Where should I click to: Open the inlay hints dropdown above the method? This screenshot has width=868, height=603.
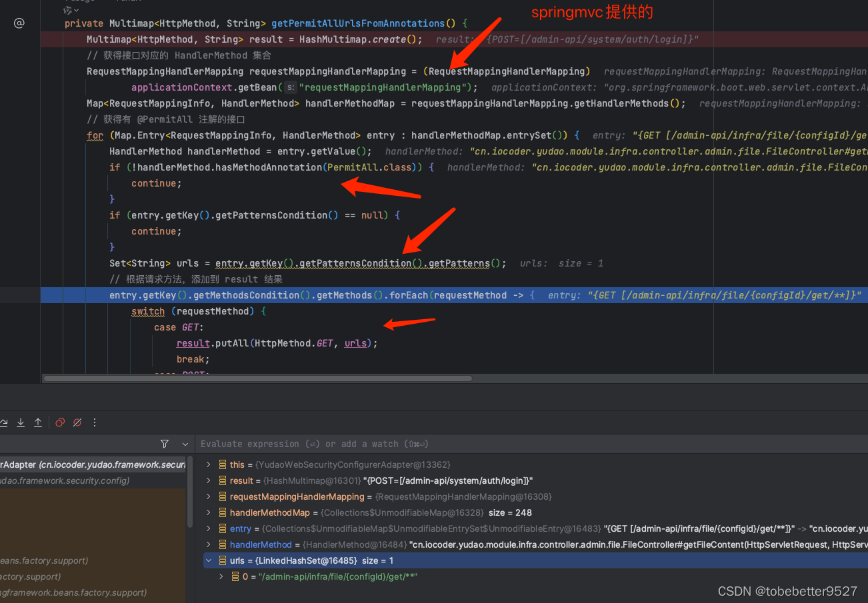(71, 10)
